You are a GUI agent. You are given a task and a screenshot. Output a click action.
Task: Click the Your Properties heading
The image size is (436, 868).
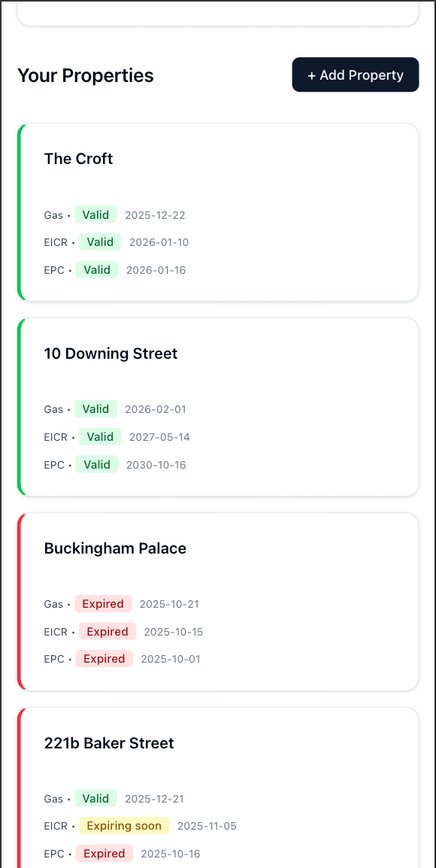pos(85,75)
